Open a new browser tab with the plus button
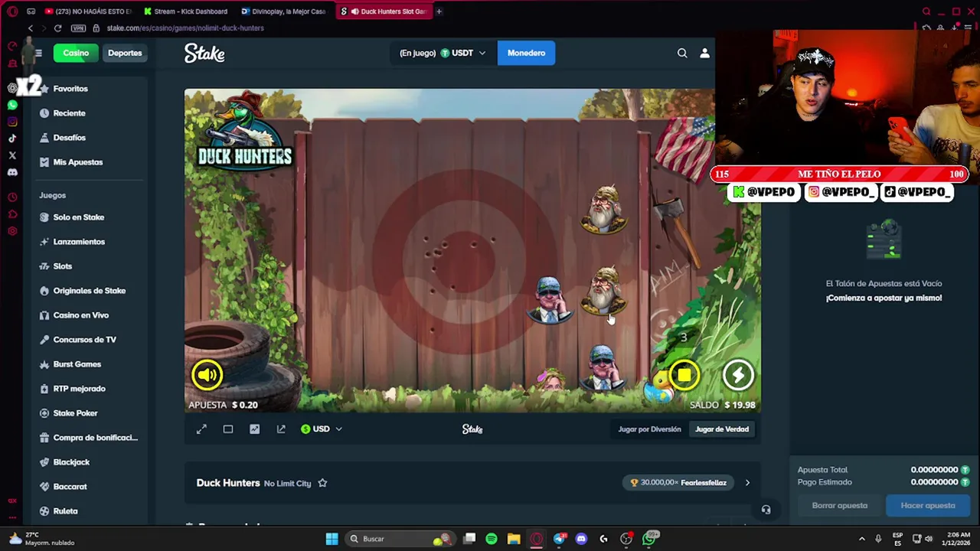 [439, 11]
